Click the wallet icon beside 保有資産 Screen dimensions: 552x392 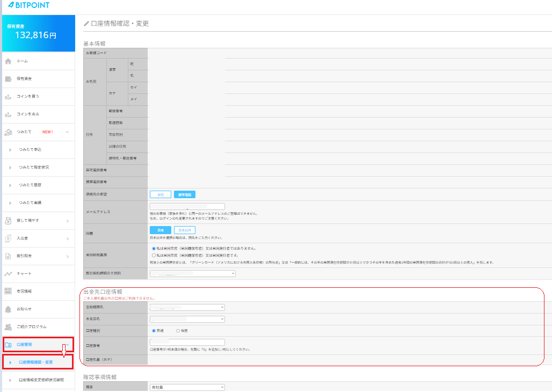click(x=8, y=79)
